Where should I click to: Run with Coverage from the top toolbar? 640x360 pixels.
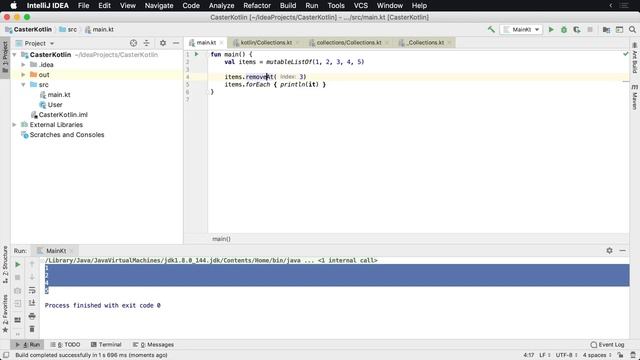click(577, 29)
